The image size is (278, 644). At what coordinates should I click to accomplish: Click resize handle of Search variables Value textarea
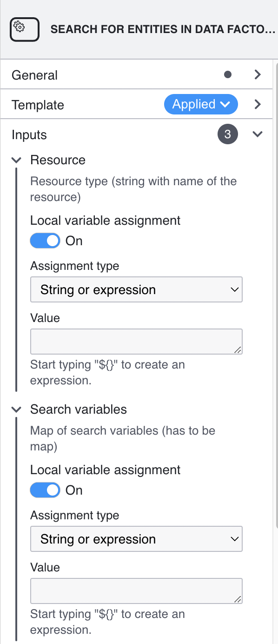(238, 599)
